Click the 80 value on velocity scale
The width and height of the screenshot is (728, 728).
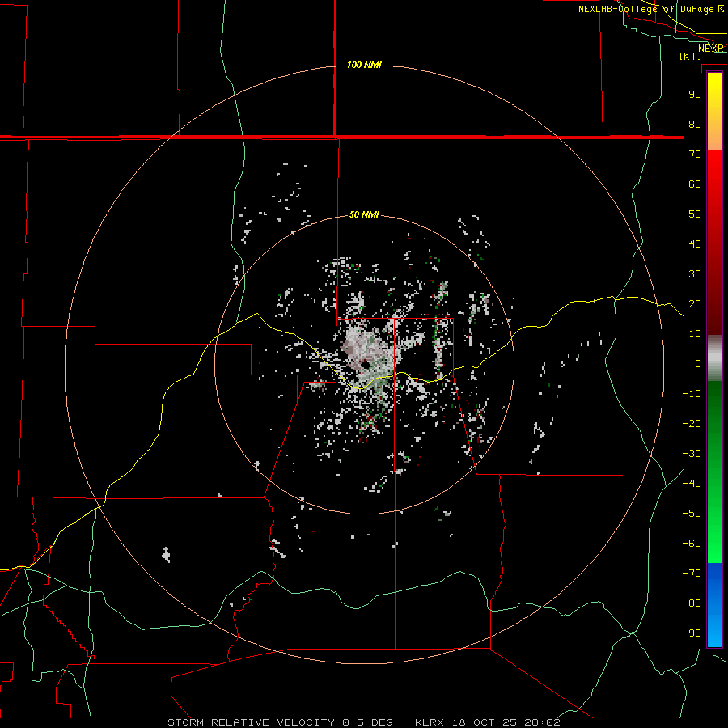695,124
